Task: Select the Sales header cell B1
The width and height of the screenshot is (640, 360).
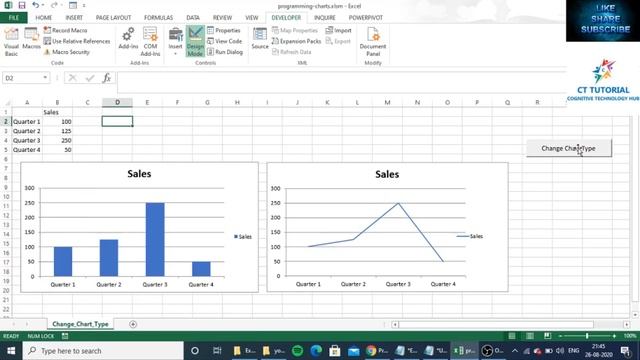Action: point(57,112)
